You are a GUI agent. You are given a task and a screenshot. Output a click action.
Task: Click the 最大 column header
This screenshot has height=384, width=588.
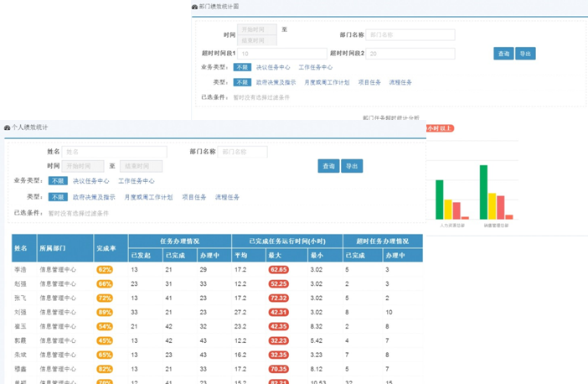point(286,256)
